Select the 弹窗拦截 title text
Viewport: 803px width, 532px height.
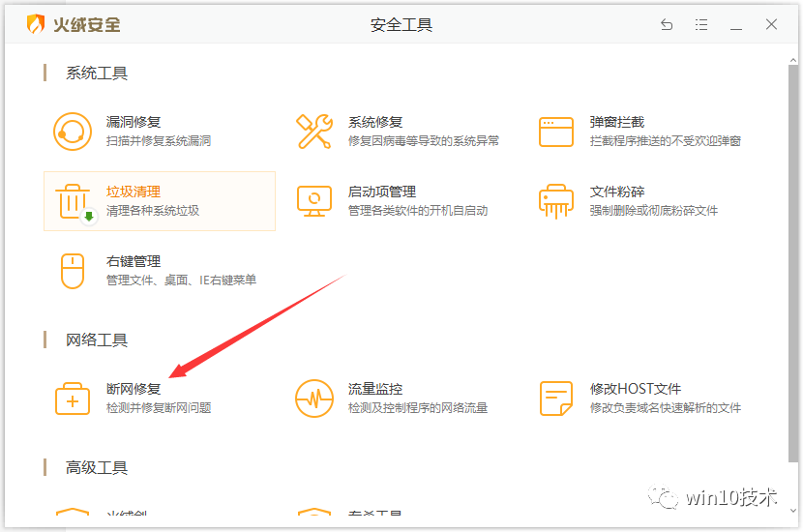click(x=617, y=122)
